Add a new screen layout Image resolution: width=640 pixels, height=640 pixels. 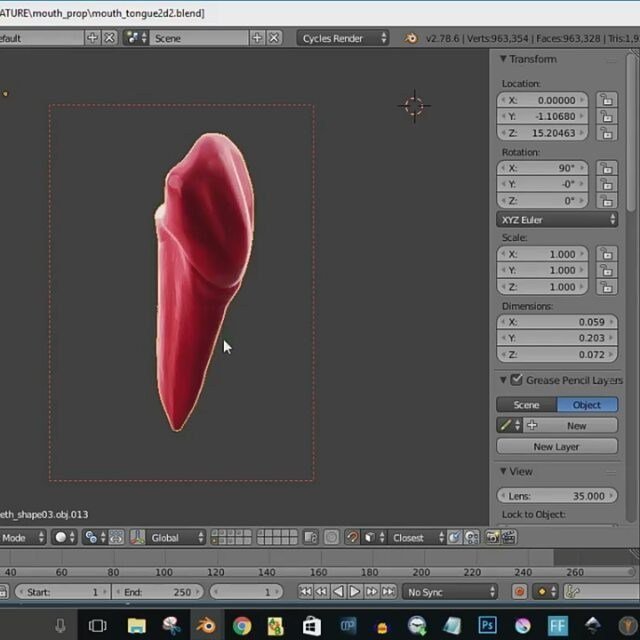coord(92,38)
